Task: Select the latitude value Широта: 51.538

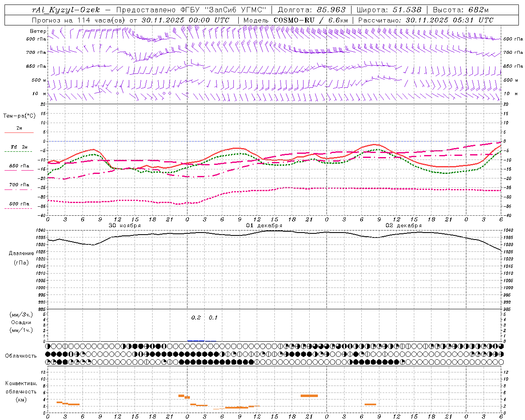Action: [389, 10]
